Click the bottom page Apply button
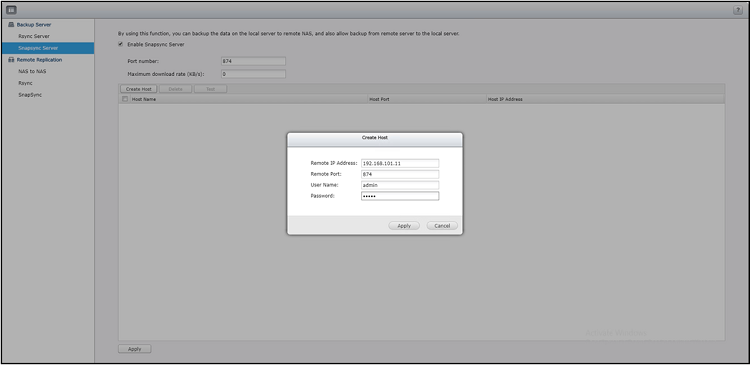750x365 pixels. [x=135, y=349]
